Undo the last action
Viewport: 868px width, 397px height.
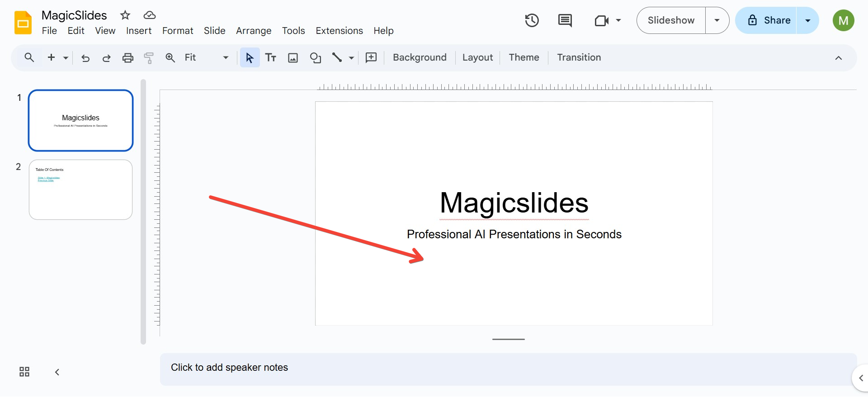click(85, 57)
